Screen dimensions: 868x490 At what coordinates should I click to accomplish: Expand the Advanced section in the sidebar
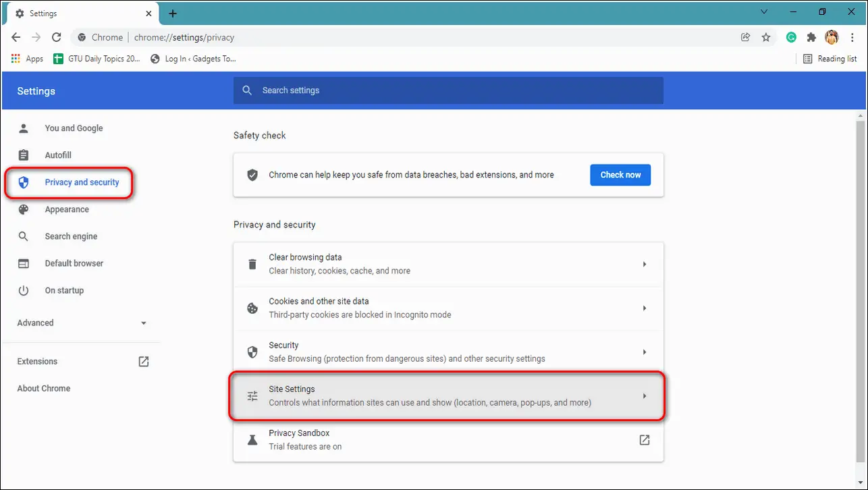pyautogui.click(x=82, y=323)
